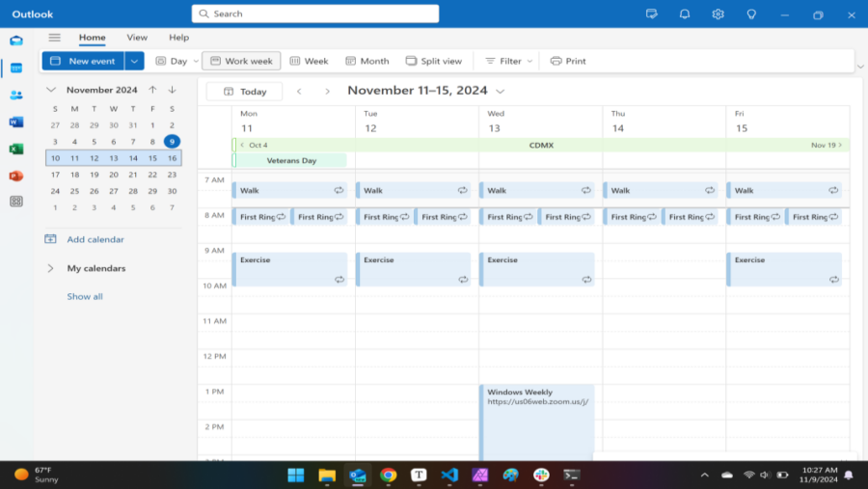Open the Windows Weekly event

click(x=537, y=422)
